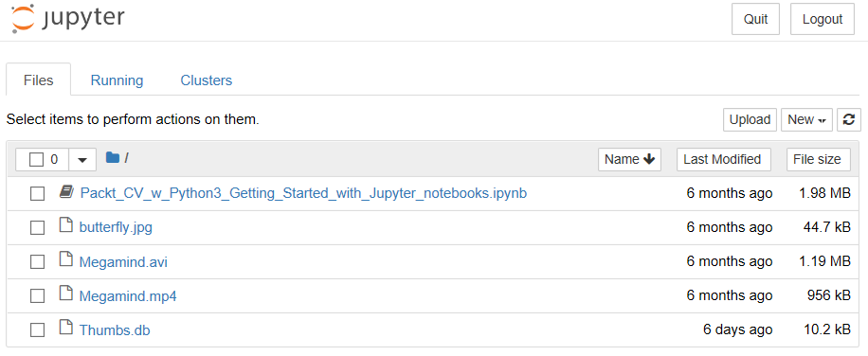Click the file icon next to Megamind.mp4
The image size is (868, 356).
(66, 294)
